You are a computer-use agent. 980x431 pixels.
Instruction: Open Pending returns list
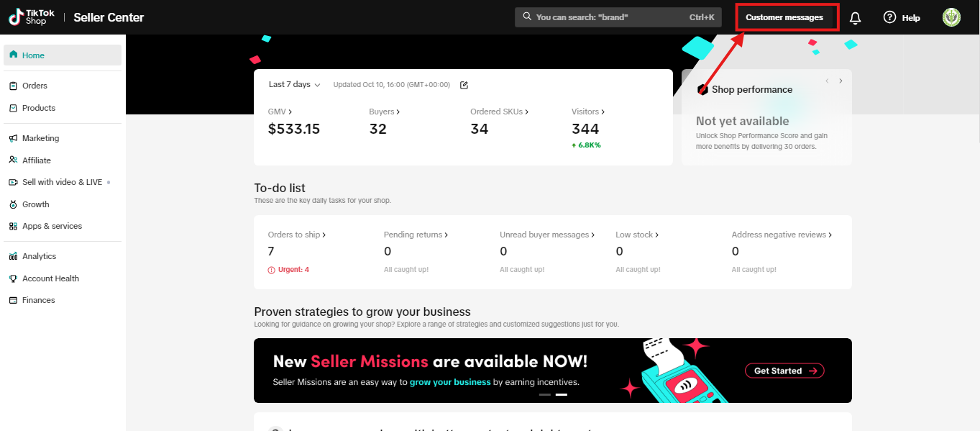click(x=416, y=235)
